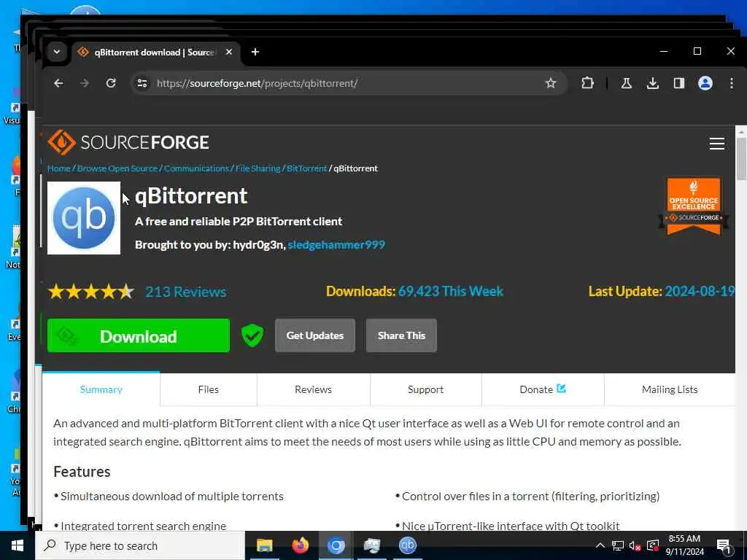Open the Support tab

(x=425, y=389)
